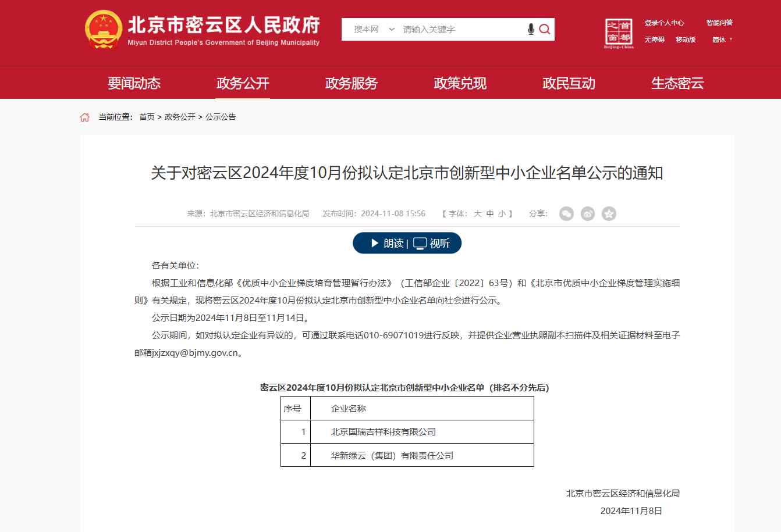Viewport: 781px width, 532px height.
Task: Click the star favorite share icon
Action: point(609,214)
